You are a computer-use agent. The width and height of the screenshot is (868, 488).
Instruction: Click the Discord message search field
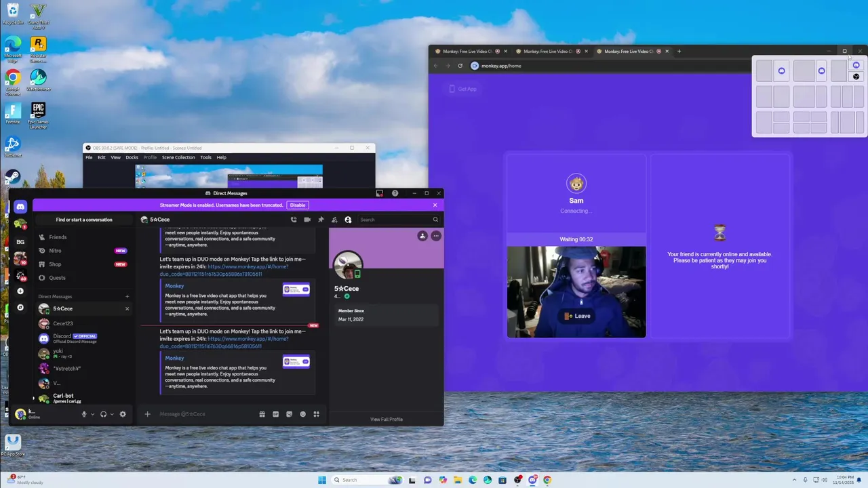pos(399,220)
